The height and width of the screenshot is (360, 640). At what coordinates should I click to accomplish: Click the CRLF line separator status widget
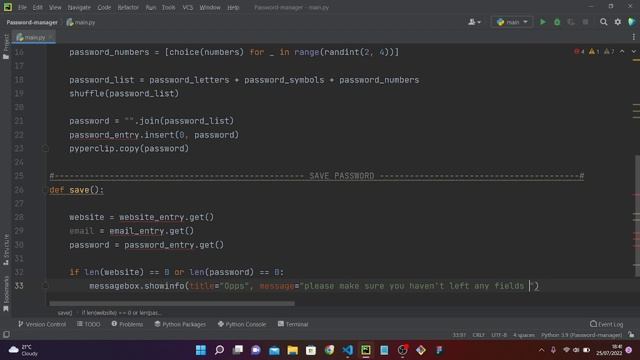pos(478,335)
